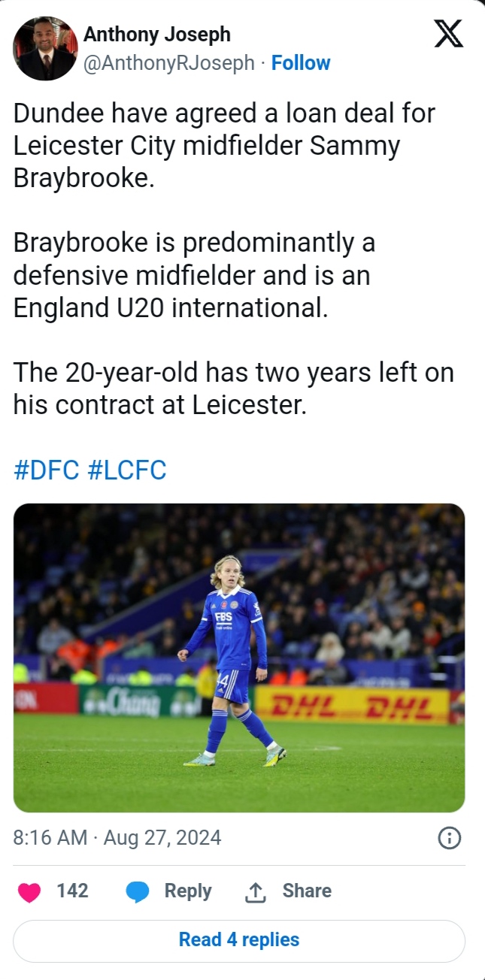The height and width of the screenshot is (980, 485).
Task: Click the Anthony Joseph display name
Action: click(x=156, y=35)
